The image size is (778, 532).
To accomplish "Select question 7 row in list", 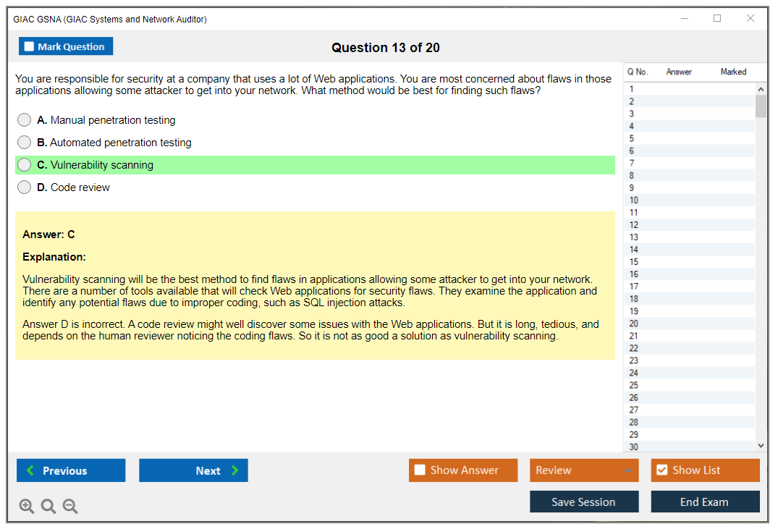I will [632, 164].
